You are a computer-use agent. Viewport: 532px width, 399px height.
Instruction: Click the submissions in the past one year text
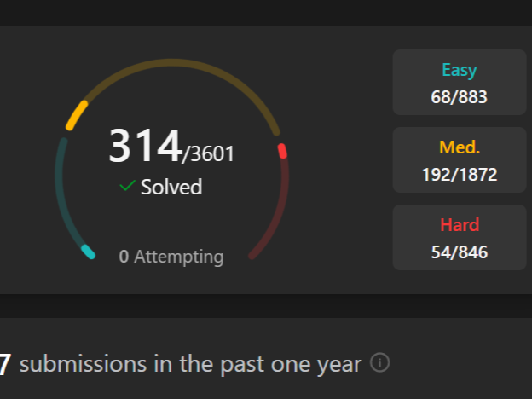click(x=190, y=364)
